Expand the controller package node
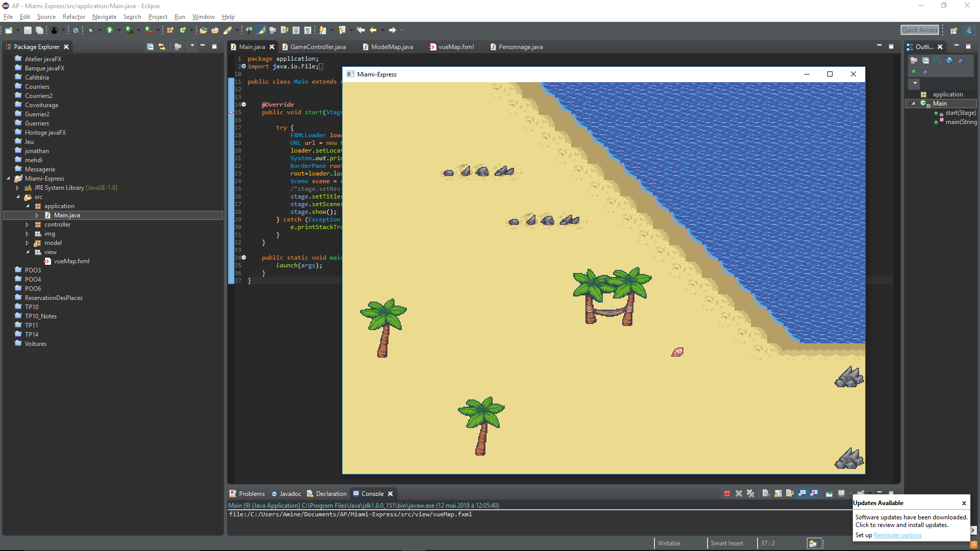 [28, 224]
